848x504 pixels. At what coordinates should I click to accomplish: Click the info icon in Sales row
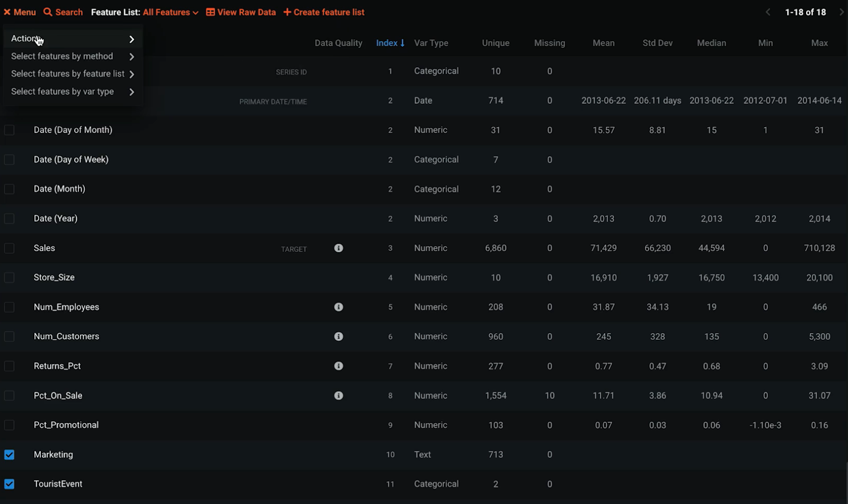click(x=339, y=248)
